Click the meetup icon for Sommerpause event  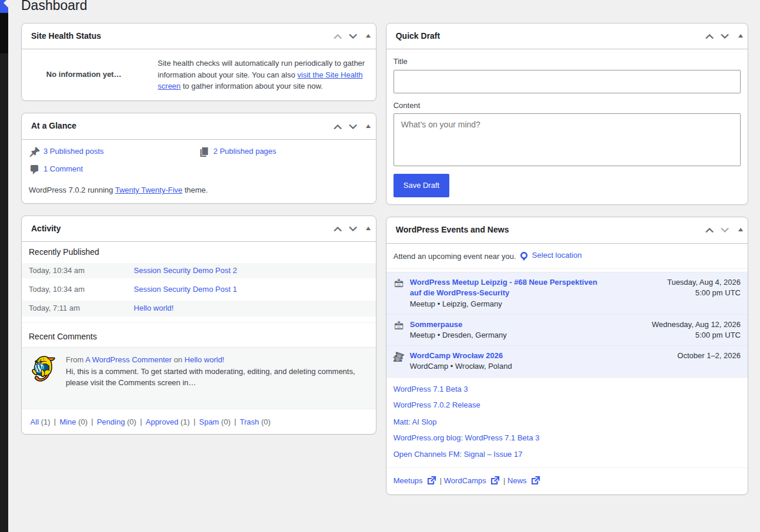click(x=399, y=325)
